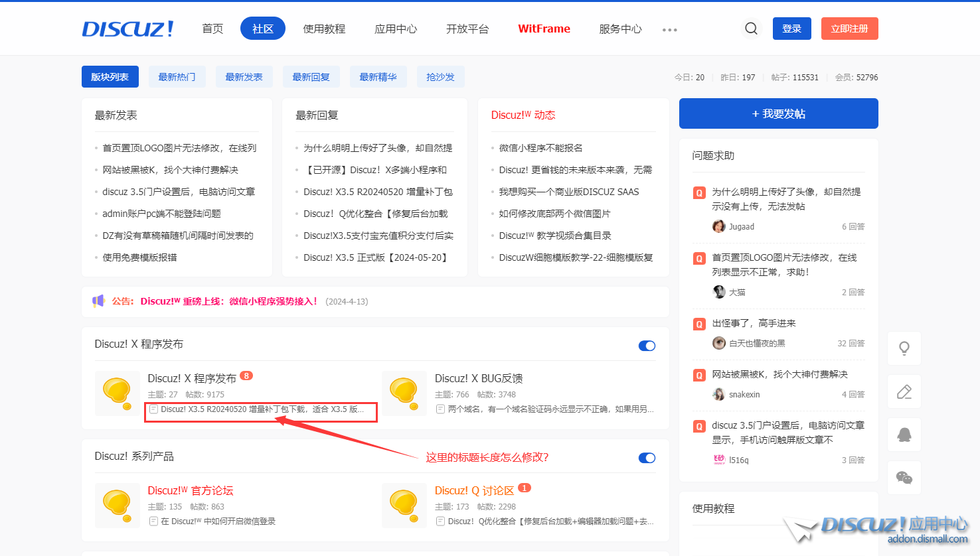Collapse the Discuz! X 程序发布 section toggle
Viewport: 980px width, 556px height.
[x=647, y=346]
